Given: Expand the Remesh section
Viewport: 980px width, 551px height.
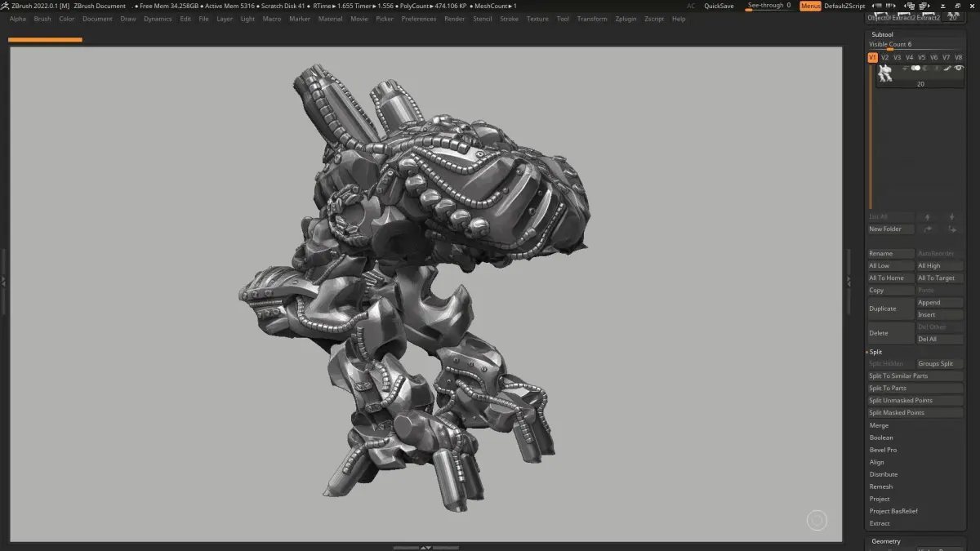Looking at the screenshot, I should [881, 487].
